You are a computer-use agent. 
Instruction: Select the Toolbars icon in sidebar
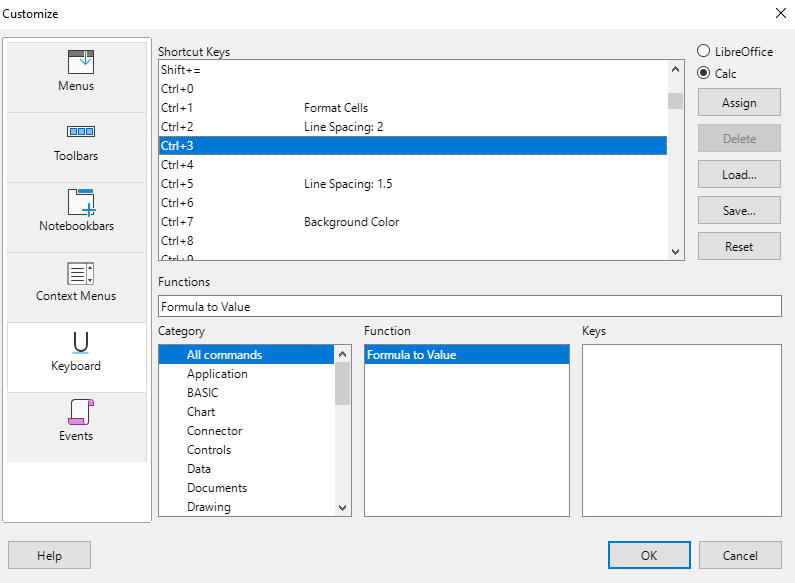pos(81,132)
